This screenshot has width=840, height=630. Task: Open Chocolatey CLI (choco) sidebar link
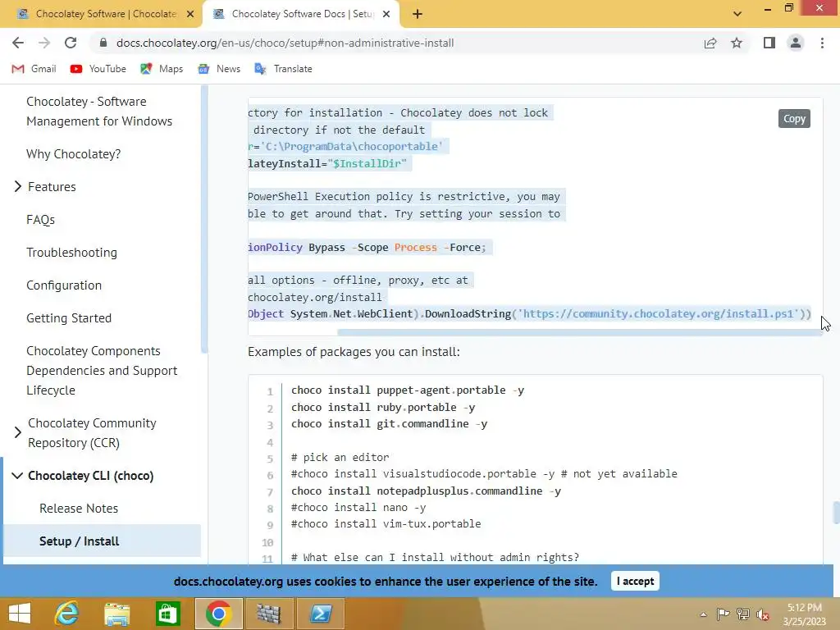(90, 476)
